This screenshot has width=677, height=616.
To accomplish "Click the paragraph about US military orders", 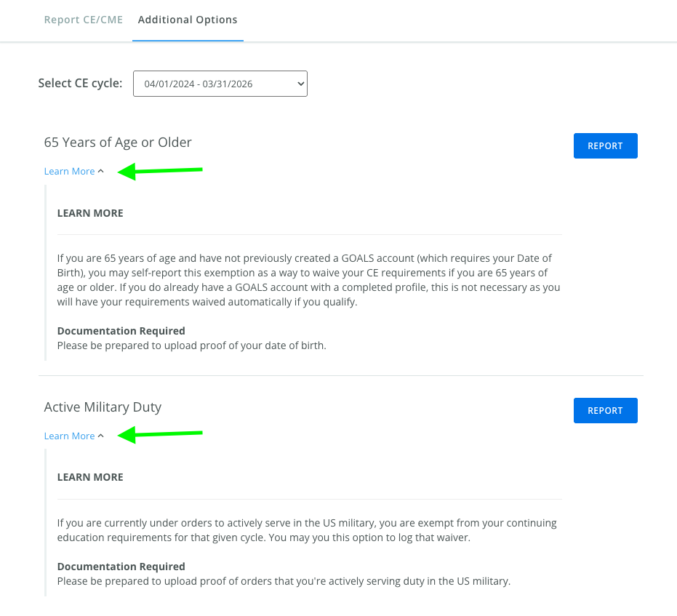I will [x=306, y=530].
